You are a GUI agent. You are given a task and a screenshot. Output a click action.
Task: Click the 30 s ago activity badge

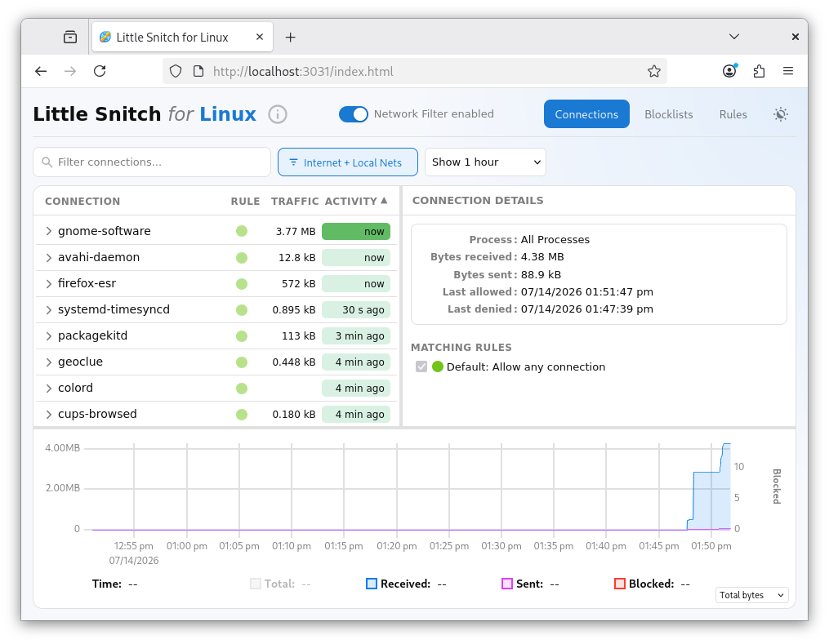(x=356, y=310)
